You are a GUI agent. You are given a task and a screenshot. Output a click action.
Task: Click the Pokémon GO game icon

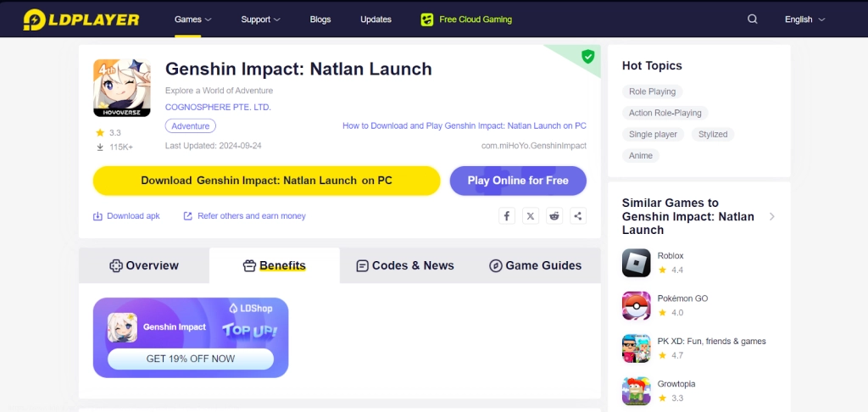point(636,306)
